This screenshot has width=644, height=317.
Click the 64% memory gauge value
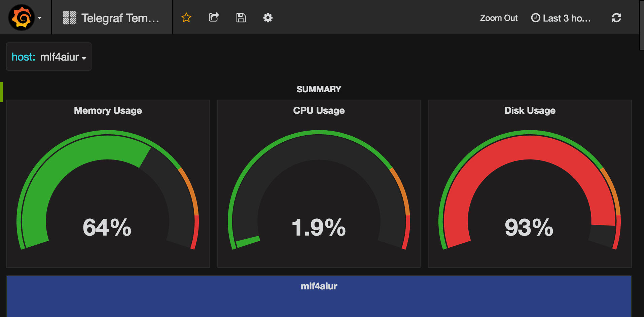[107, 227]
